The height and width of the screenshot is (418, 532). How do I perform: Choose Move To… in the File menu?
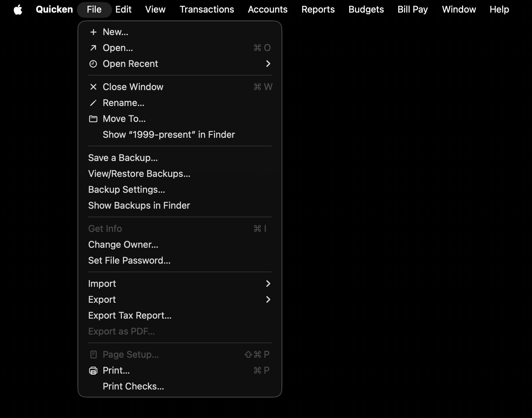coord(180,119)
